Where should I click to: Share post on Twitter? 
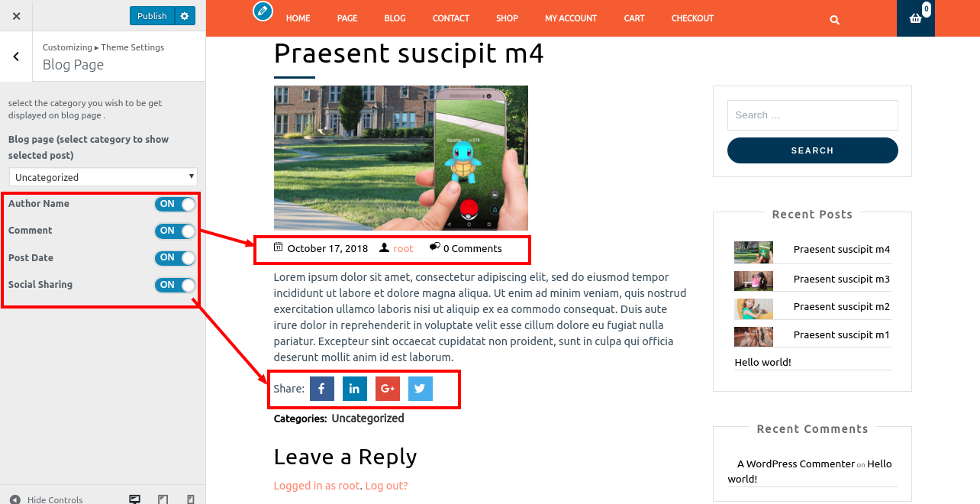click(421, 389)
